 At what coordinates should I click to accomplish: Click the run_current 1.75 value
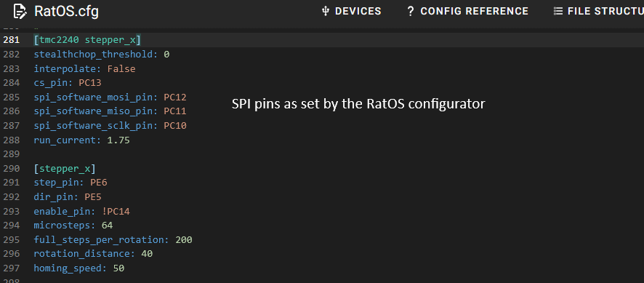click(x=118, y=140)
